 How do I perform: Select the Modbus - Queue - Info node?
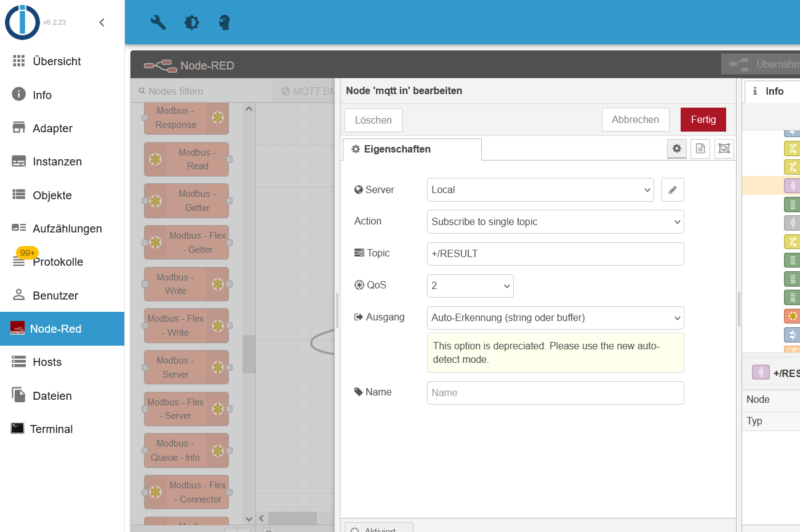(186, 450)
